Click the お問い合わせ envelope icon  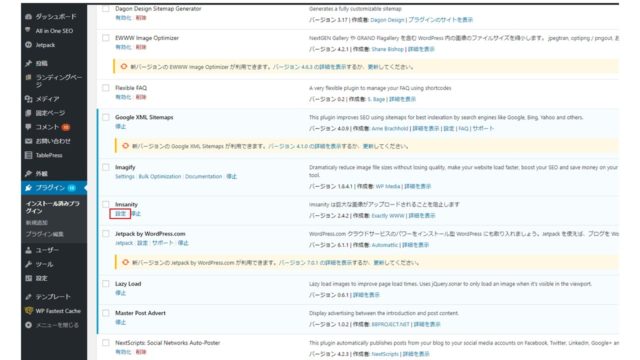[x=28, y=141]
